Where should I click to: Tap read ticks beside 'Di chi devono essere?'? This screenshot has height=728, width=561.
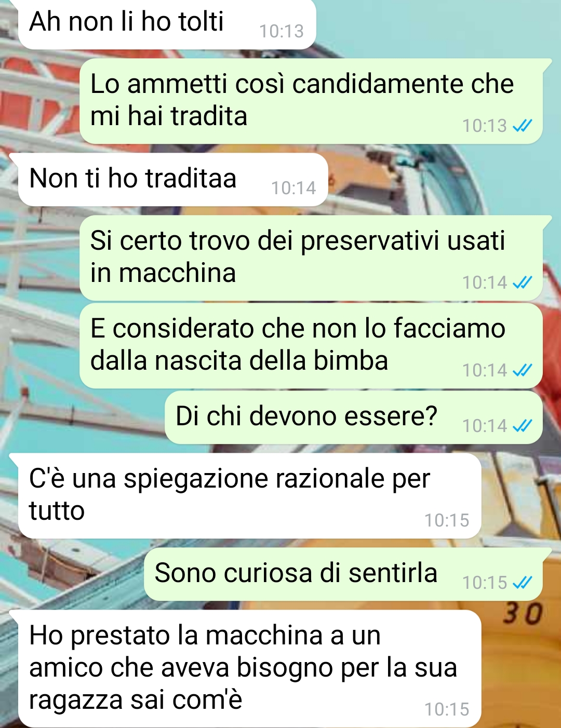pyautogui.click(x=522, y=426)
